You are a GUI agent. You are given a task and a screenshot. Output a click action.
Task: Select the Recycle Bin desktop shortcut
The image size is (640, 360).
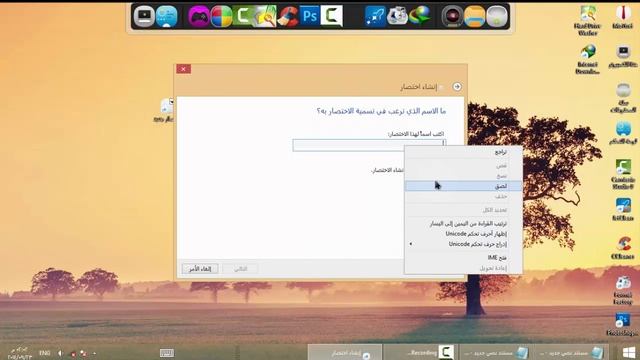click(623, 98)
